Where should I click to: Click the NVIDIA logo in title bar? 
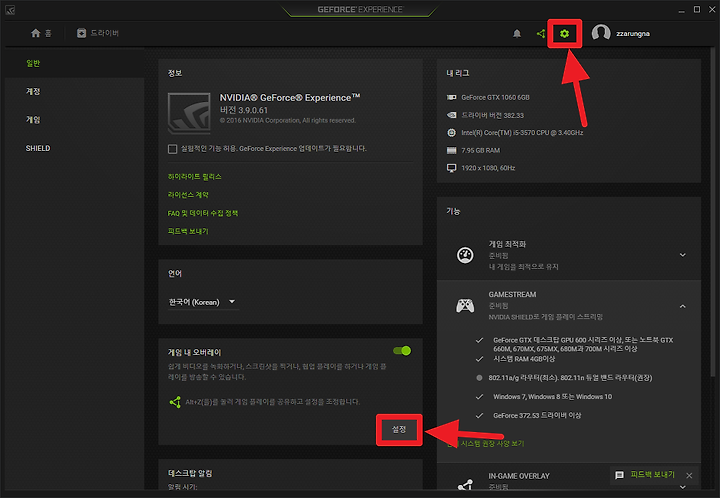pyautogui.click(x=10, y=10)
